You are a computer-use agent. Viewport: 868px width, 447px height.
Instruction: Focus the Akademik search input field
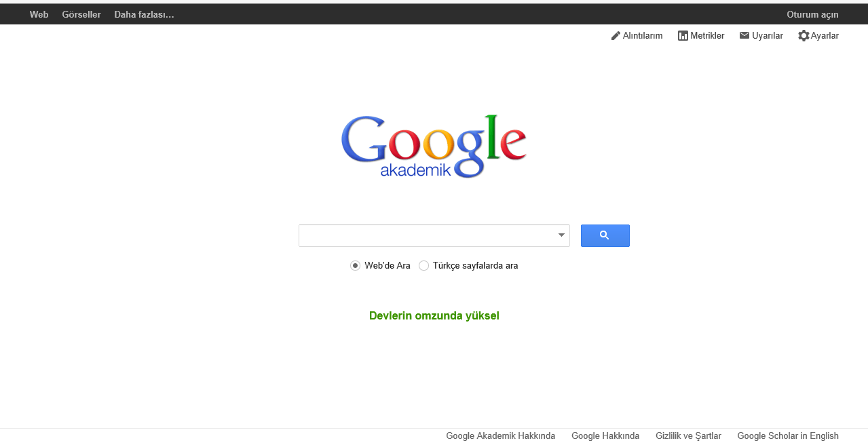point(427,235)
